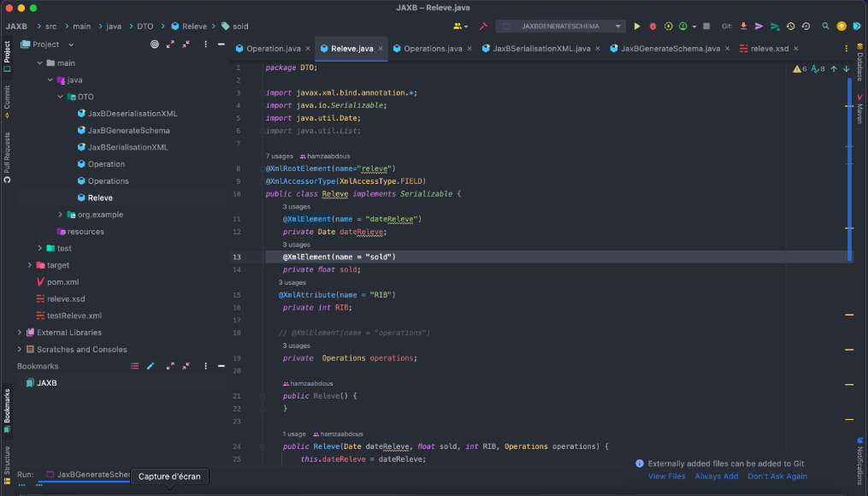This screenshot has width=868, height=496.
Task: Run the current configuration with the green play icon
Action: pos(638,26)
